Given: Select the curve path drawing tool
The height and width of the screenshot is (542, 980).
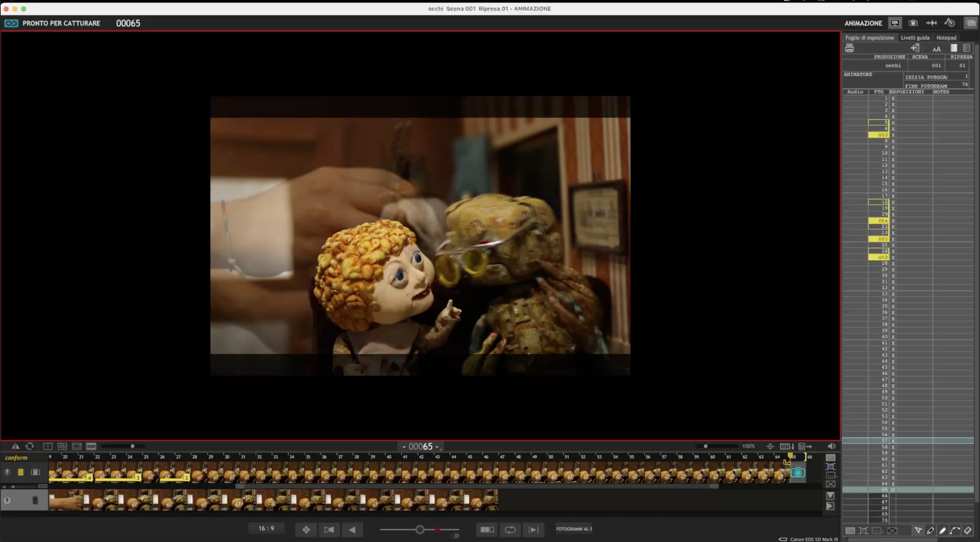Looking at the screenshot, I should coord(955,530).
